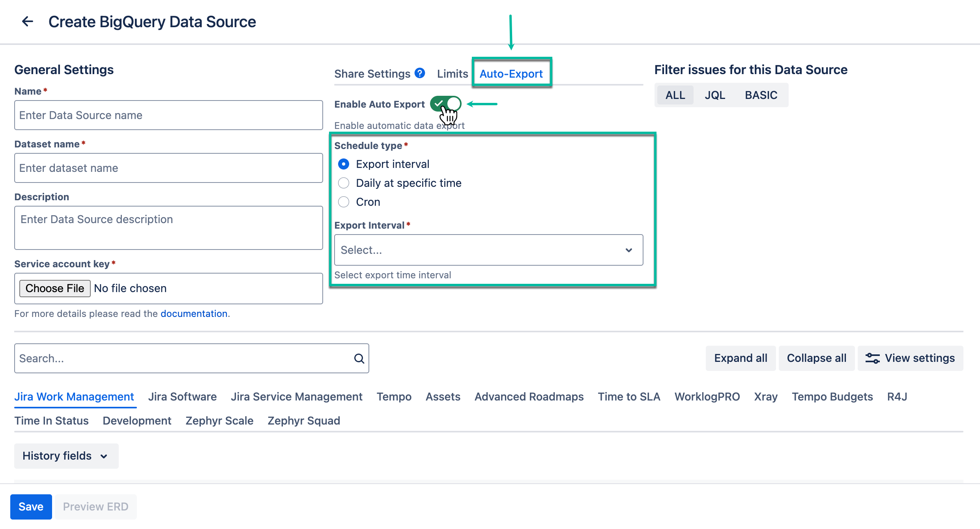Select the Export interval schedule option

point(344,164)
